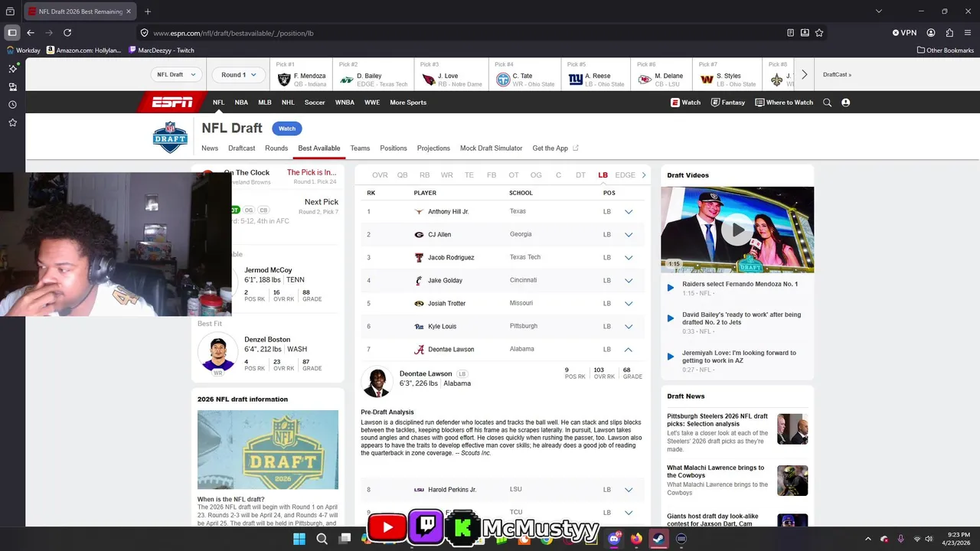The height and width of the screenshot is (551, 980).
Task: Collapse Deontae Lawson row chevron
Action: 629,350
